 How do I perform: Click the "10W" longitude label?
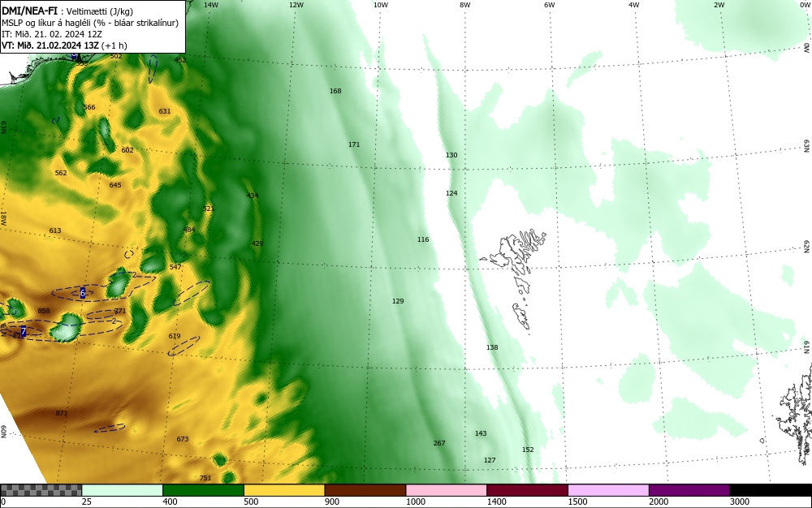(x=381, y=5)
